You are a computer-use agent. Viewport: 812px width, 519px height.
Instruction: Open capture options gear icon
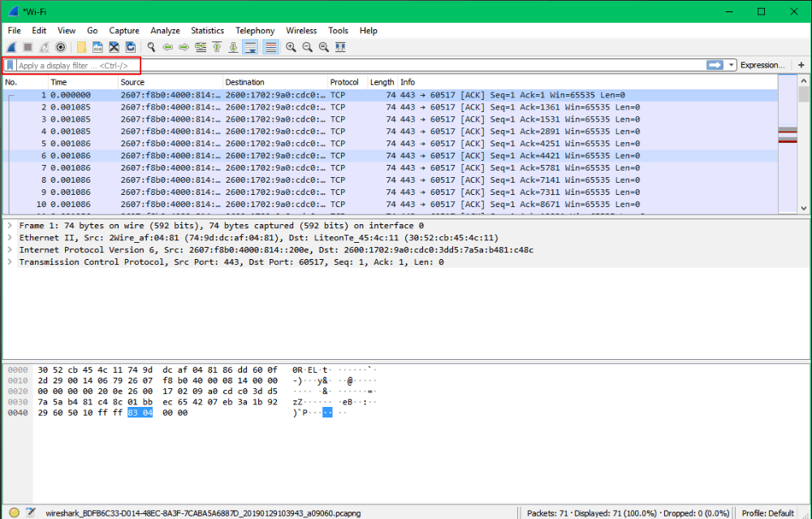coord(61,47)
